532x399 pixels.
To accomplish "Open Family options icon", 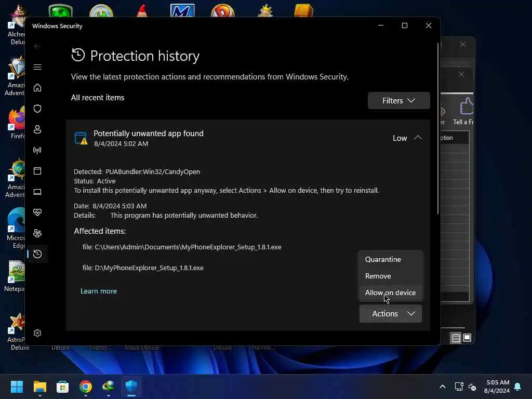I will [x=37, y=233].
